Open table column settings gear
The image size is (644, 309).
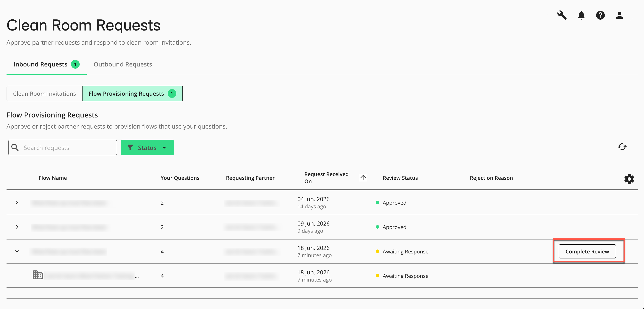click(x=629, y=179)
